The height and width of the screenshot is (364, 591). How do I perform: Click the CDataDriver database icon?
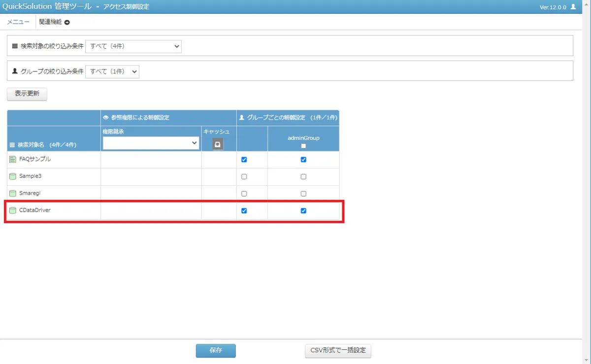coord(13,210)
